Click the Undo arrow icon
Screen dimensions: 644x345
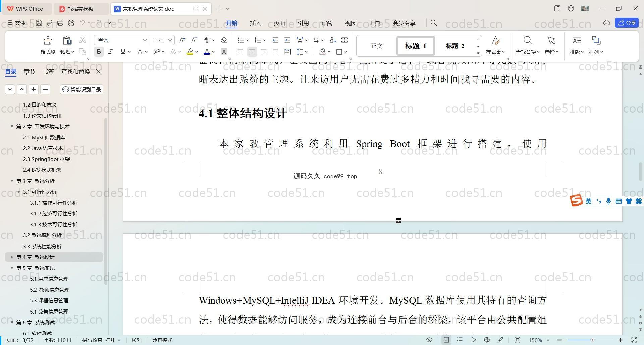tap(82, 23)
